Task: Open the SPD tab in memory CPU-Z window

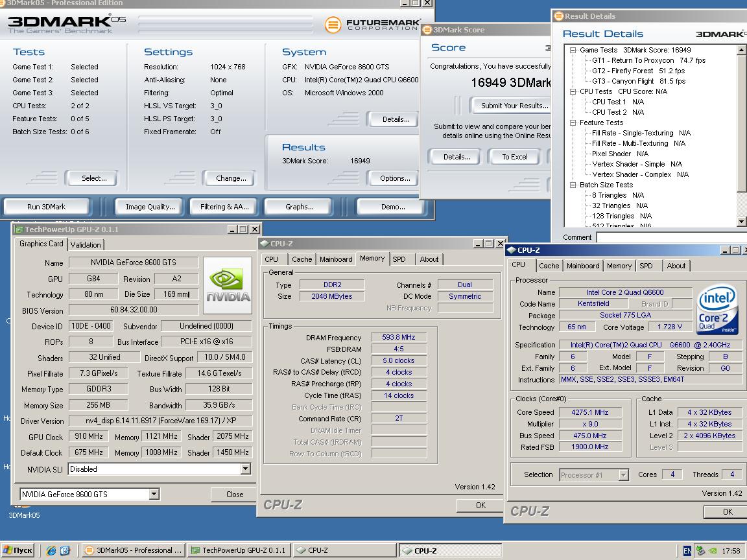Action: (x=399, y=259)
